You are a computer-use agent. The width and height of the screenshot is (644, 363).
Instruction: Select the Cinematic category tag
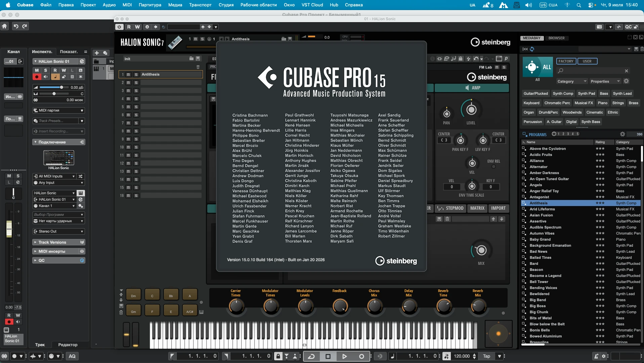click(595, 113)
